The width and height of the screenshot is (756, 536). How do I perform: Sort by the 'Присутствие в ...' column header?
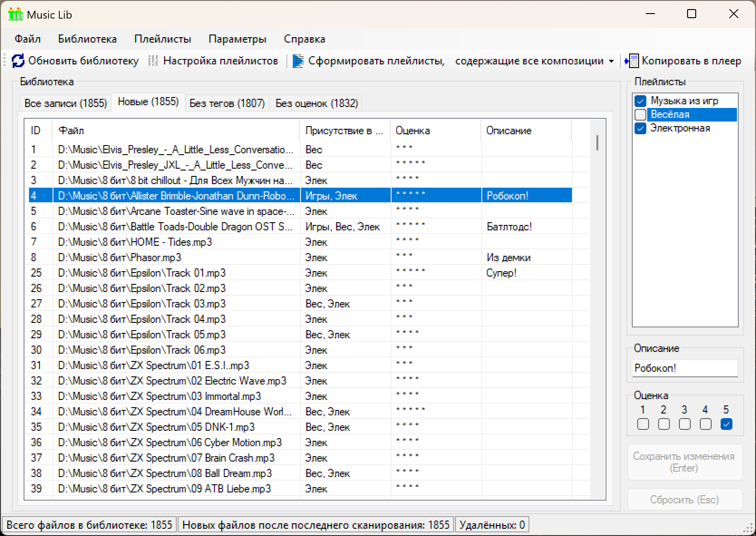pos(345,131)
